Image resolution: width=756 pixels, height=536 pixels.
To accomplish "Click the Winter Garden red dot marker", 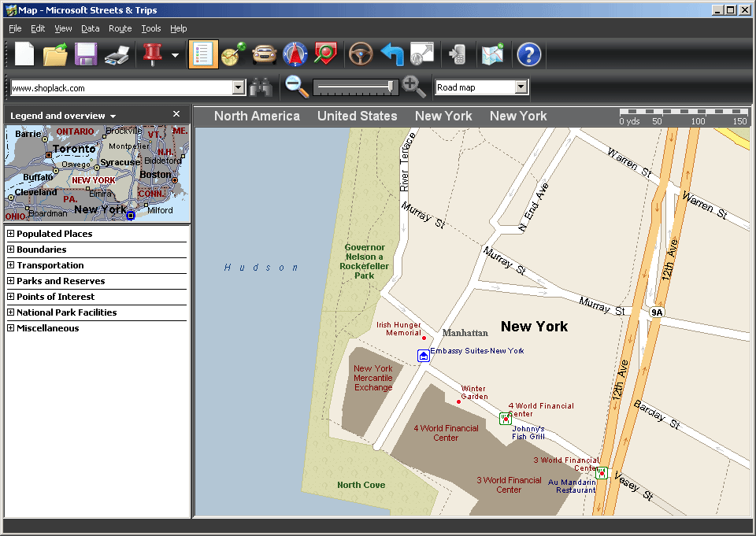I will [x=458, y=401].
